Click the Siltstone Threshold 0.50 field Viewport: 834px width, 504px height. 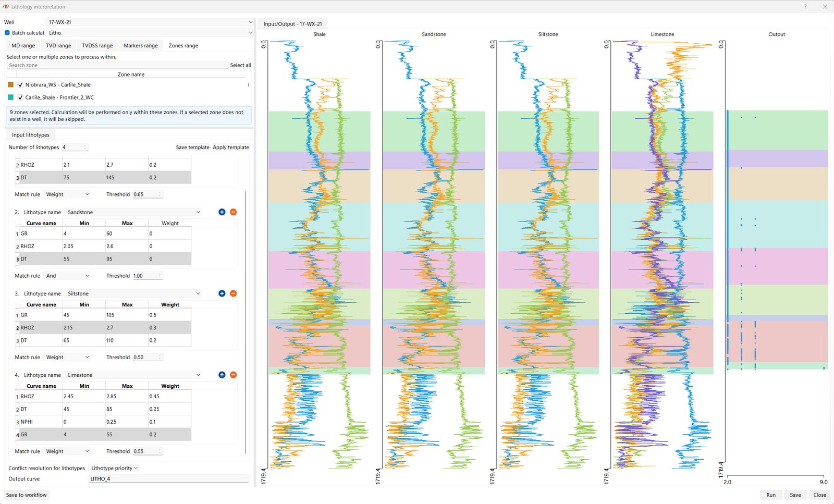[148, 357]
